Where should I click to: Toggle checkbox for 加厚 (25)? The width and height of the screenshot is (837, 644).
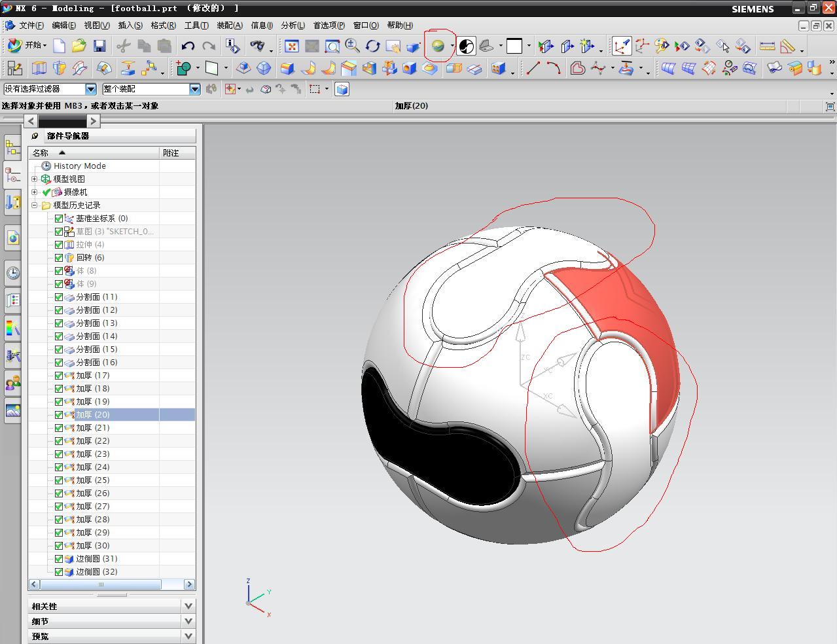coord(59,480)
